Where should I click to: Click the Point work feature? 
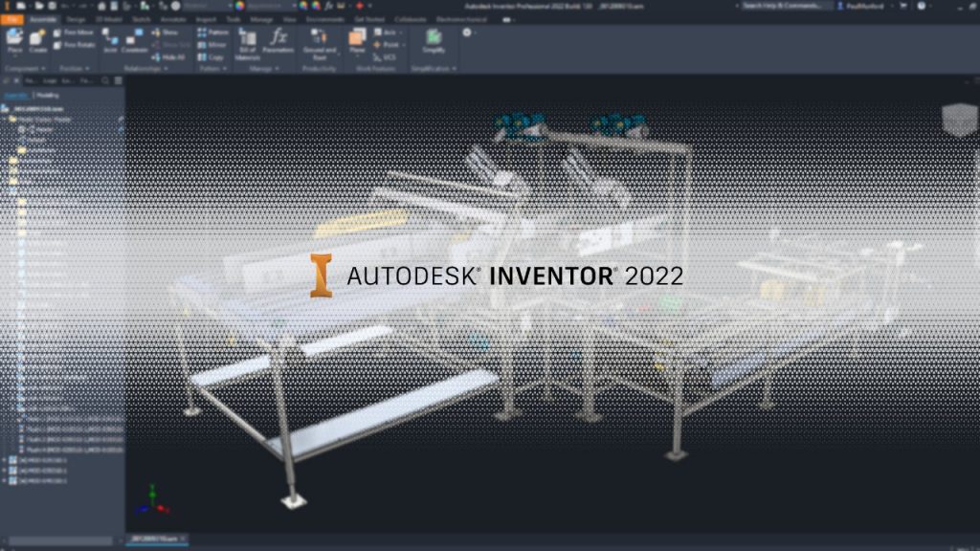(x=388, y=45)
